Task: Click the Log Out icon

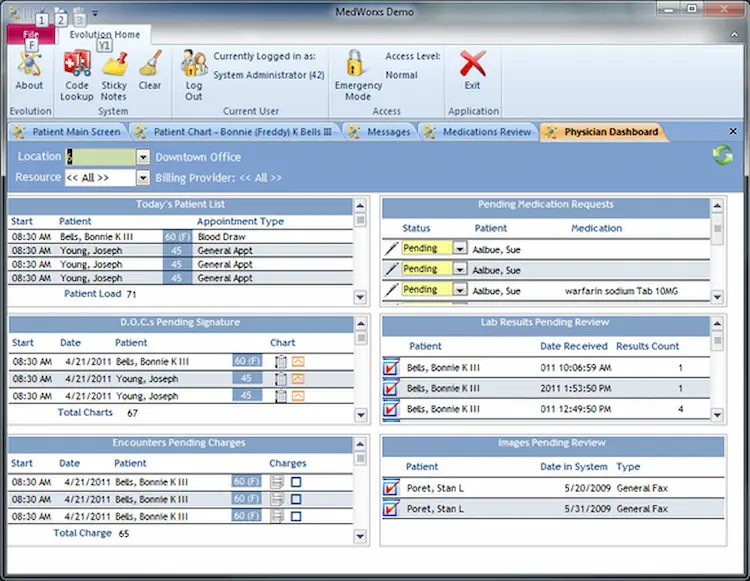Action: pos(193,65)
